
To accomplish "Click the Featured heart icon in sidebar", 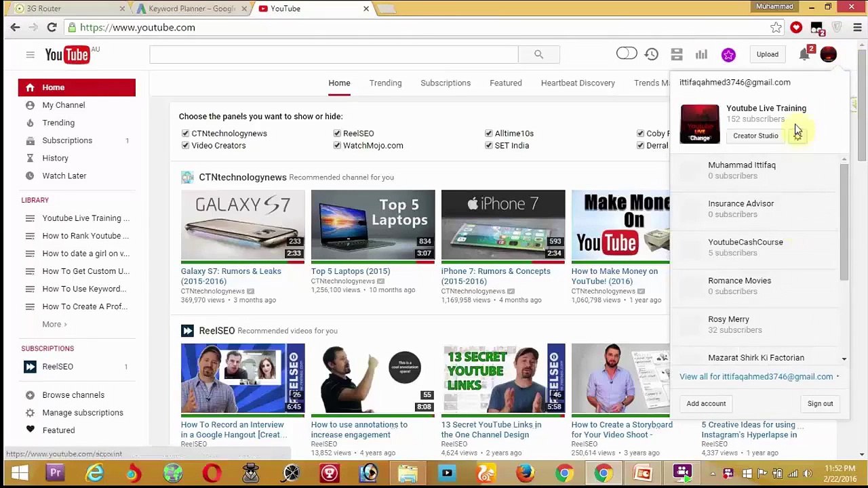I will pyautogui.click(x=30, y=430).
